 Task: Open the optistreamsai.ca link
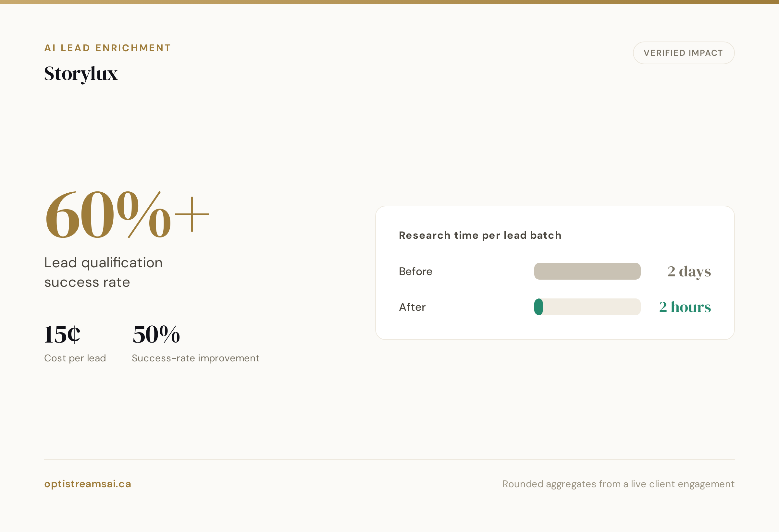88,484
